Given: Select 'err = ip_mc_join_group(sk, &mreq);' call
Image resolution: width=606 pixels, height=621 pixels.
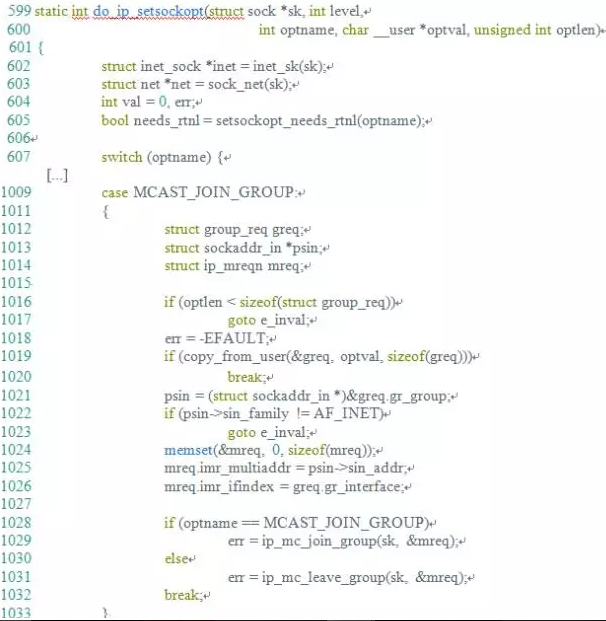Looking at the screenshot, I should point(343,541).
